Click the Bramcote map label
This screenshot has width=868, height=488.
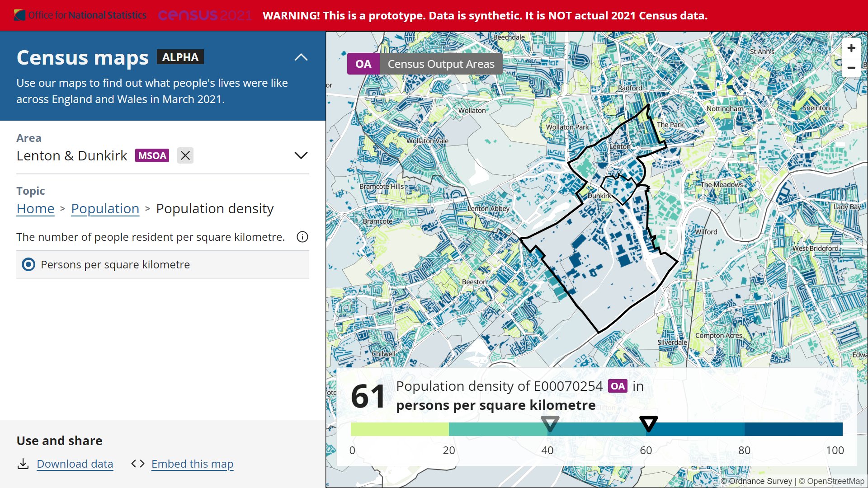[377, 221]
